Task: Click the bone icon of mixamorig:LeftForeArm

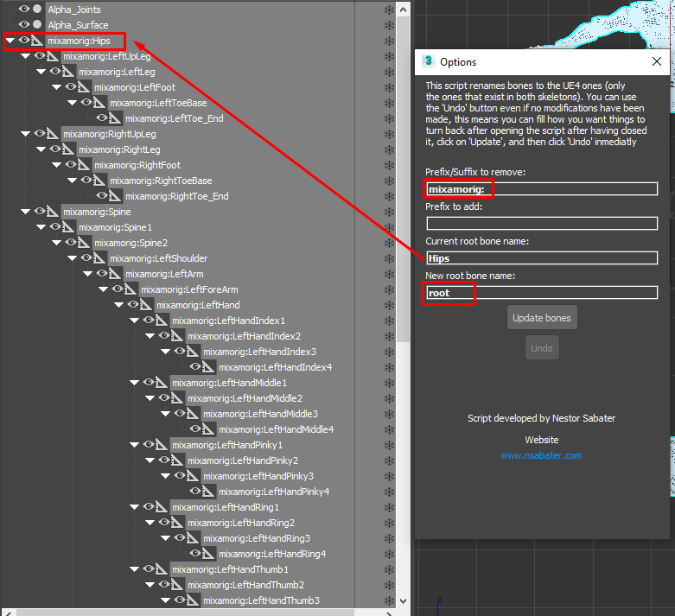Action: 131,289
